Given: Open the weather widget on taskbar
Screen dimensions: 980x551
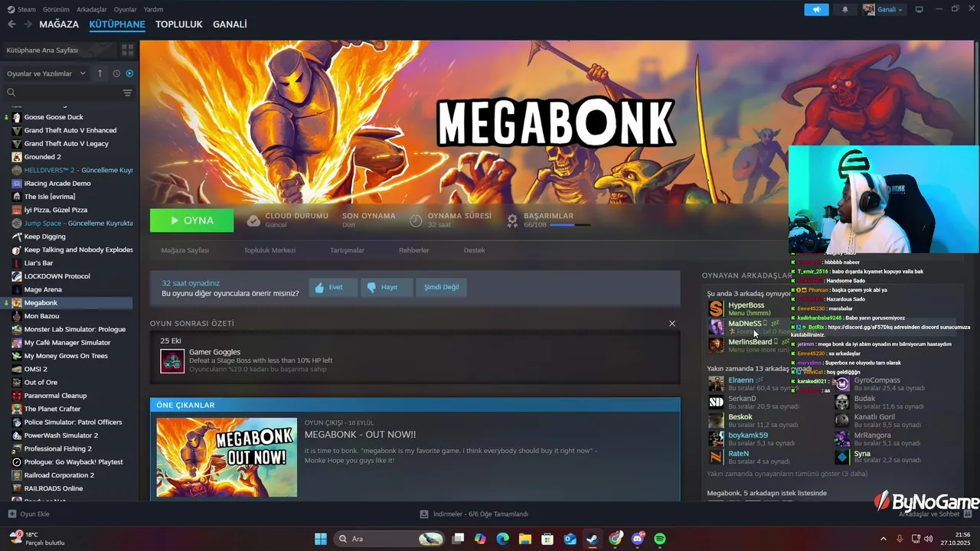Looking at the screenshot, I should point(38,539).
